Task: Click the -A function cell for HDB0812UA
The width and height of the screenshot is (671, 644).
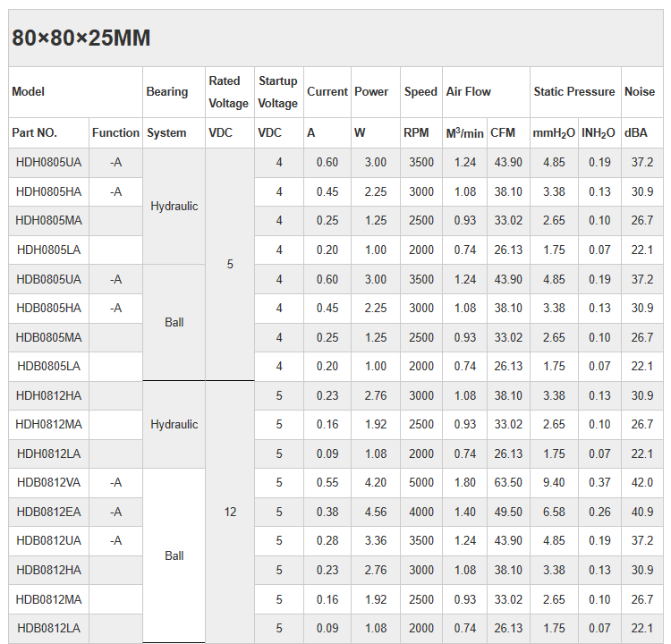Action: point(115,541)
